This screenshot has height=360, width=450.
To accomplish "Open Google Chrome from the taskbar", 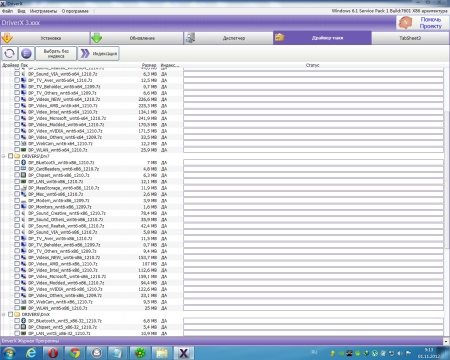I will (75, 353).
